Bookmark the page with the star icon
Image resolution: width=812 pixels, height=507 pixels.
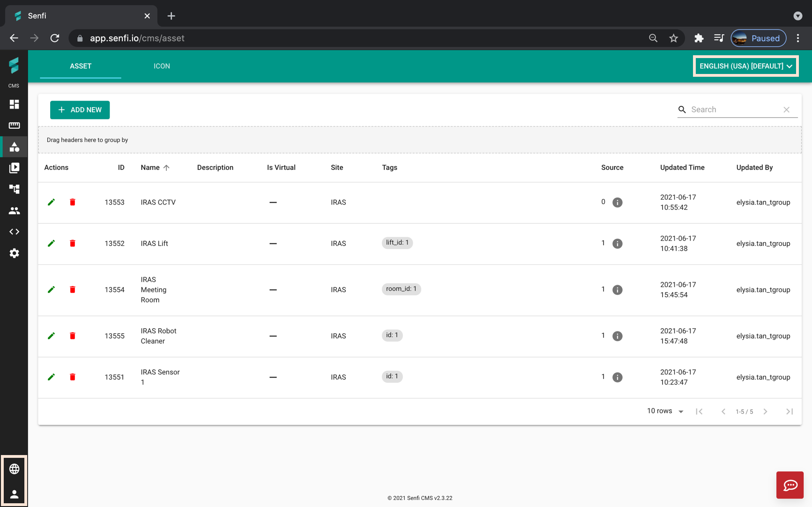(673, 38)
